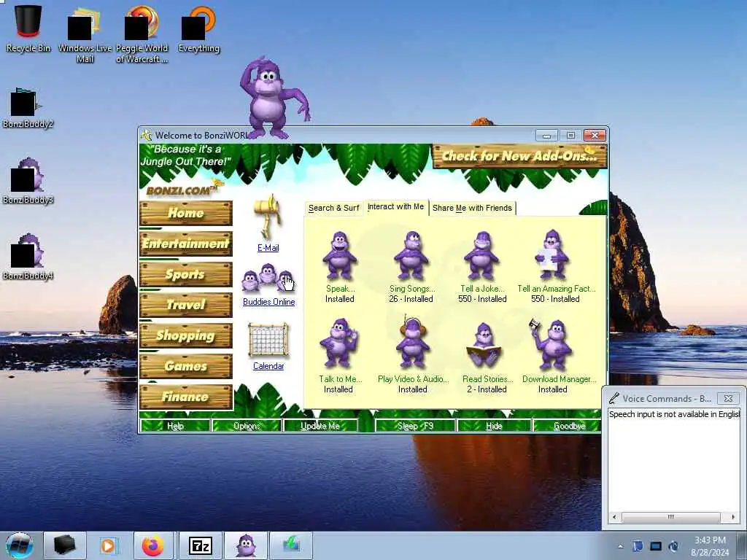The height and width of the screenshot is (560, 747).
Task: Click the Sleep - F9 button
Action: click(x=415, y=426)
